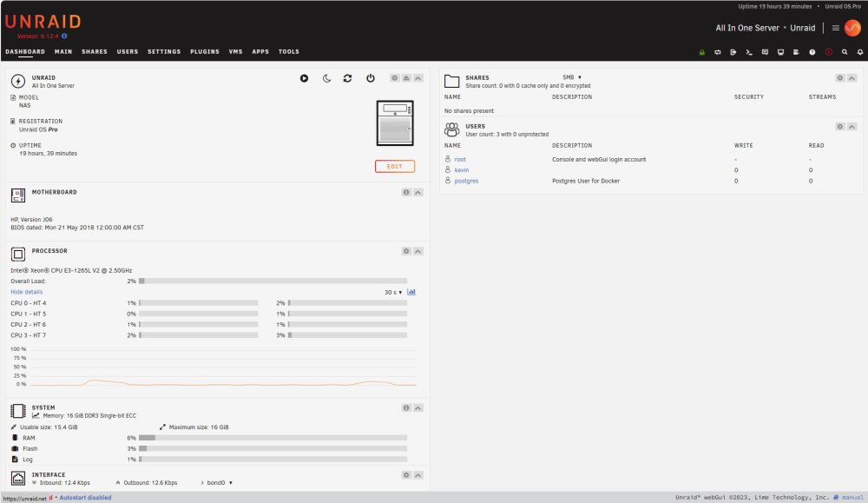868x503 pixels.
Task: Click the red alert circle icon
Action: coord(829,52)
